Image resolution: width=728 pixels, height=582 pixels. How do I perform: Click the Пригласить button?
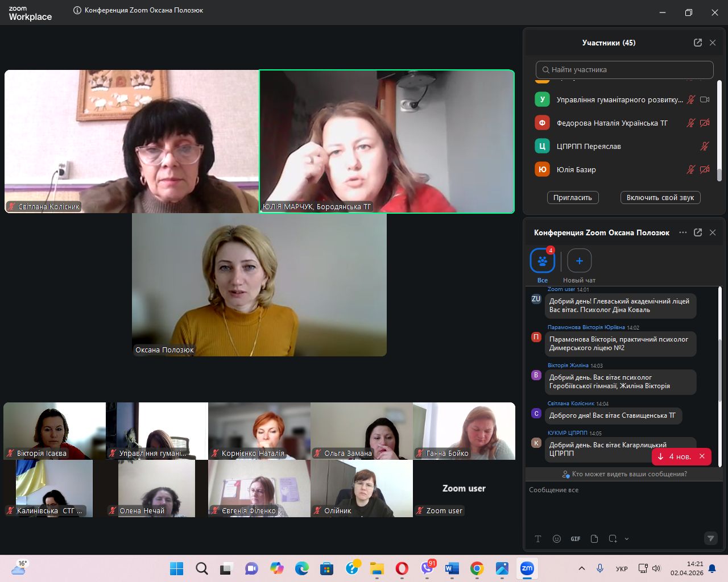pos(573,198)
